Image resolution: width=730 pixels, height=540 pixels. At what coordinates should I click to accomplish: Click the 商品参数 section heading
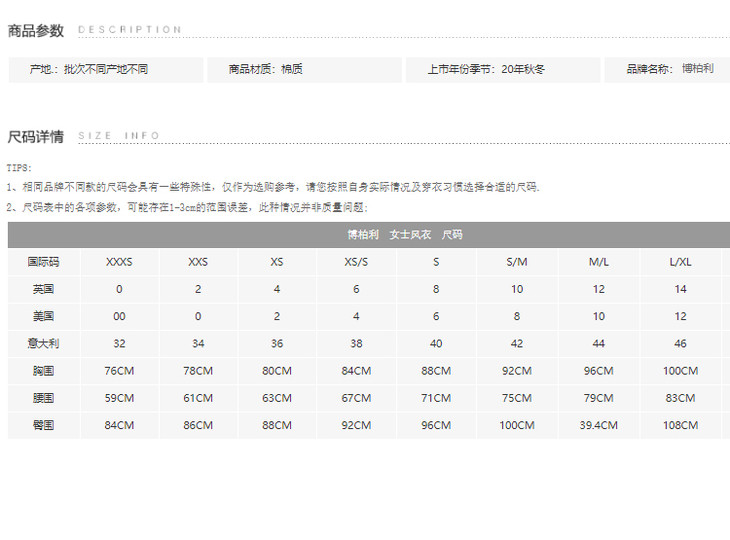click(x=36, y=30)
